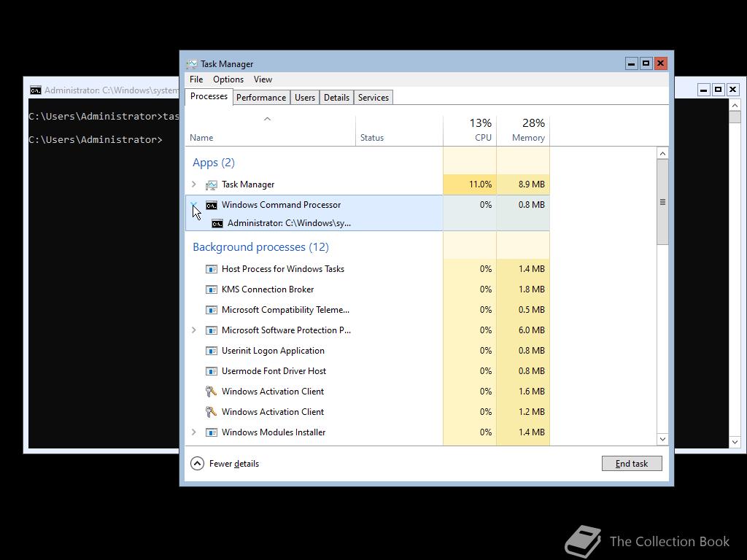The image size is (747, 560).
Task: Click the Apps (2) group header
Action: tap(214, 163)
